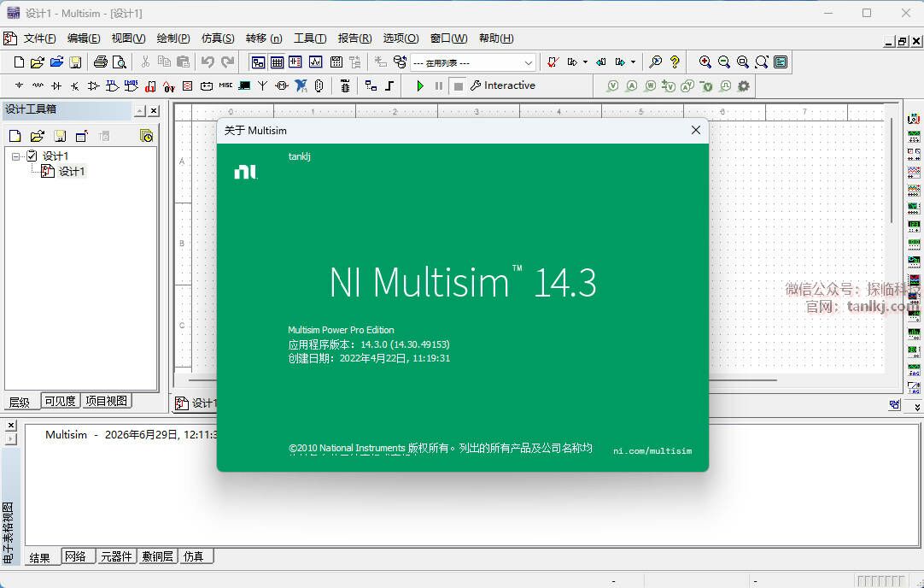This screenshot has width=924, height=588.
Task: Open the 报告(R) menu
Action: (x=354, y=38)
